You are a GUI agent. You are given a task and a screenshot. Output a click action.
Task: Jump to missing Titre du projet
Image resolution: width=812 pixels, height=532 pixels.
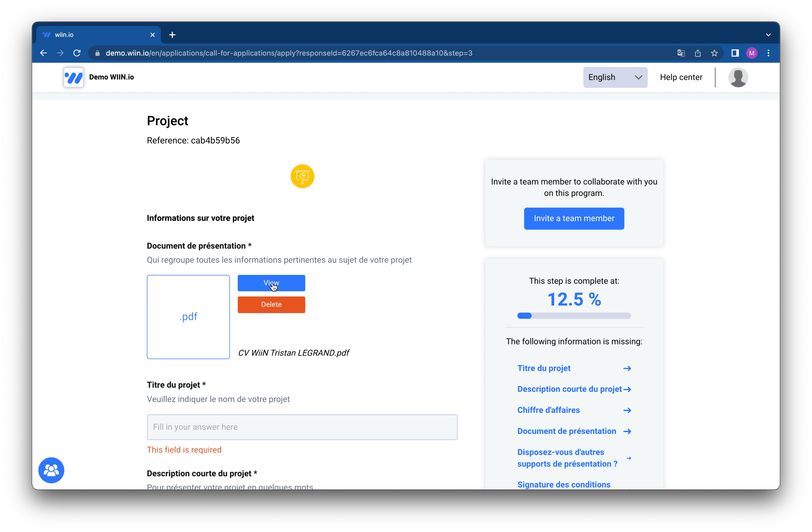[x=544, y=368]
